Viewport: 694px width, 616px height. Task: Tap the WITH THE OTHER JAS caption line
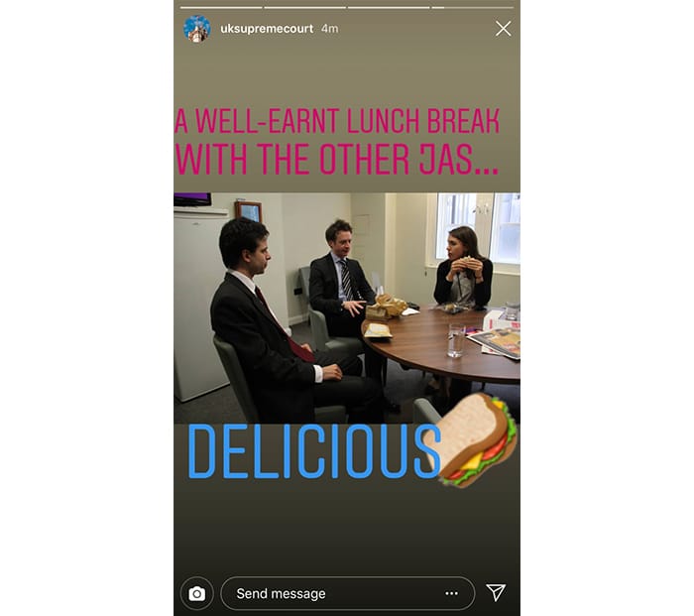coord(337,159)
